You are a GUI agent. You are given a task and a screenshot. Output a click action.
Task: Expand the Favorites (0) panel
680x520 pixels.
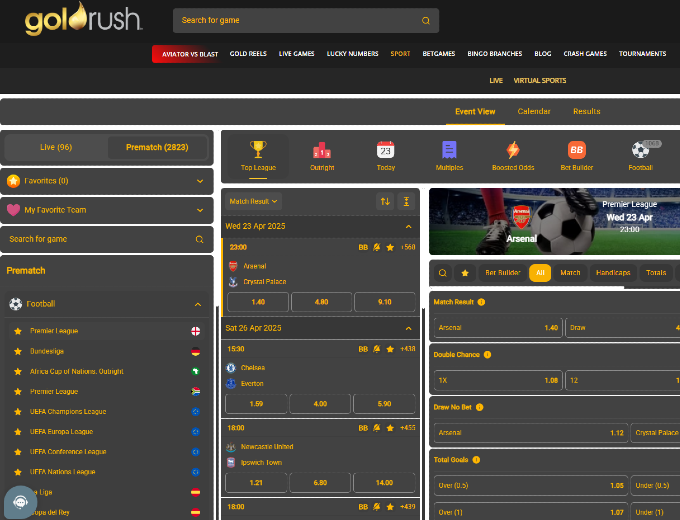[107, 181]
